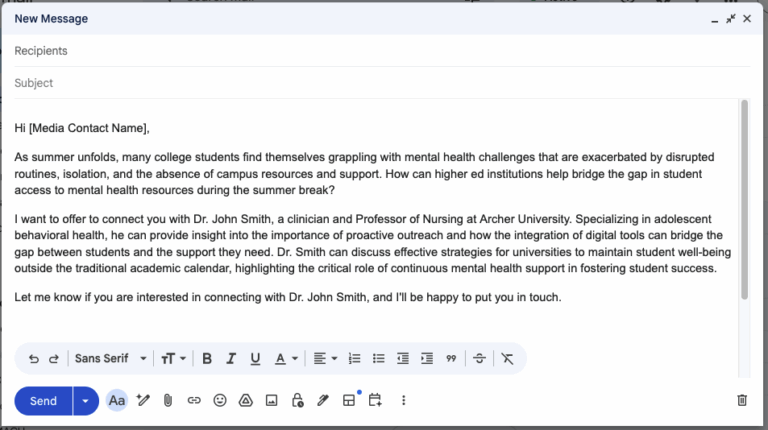
Task: Insert files using Google Drive
Action: coord(245,401)
